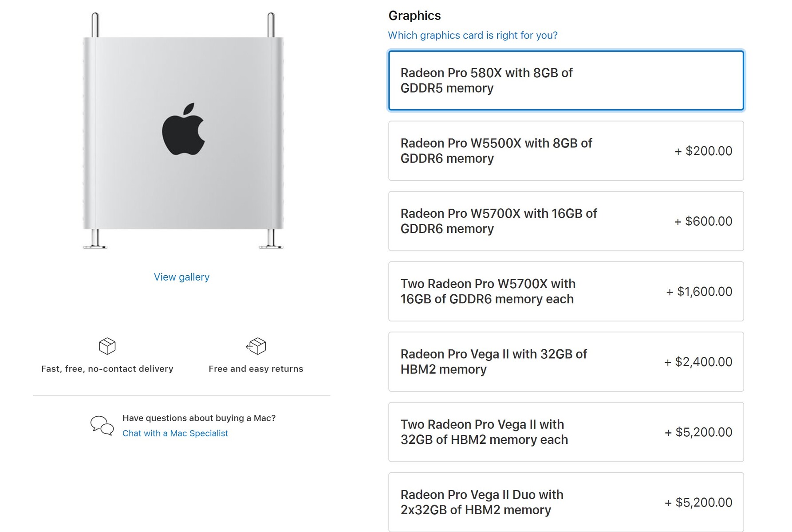This screenshot has height=532, width=792.
Task: Click the + $1,600.00 price label
Action: pos(699,292)
